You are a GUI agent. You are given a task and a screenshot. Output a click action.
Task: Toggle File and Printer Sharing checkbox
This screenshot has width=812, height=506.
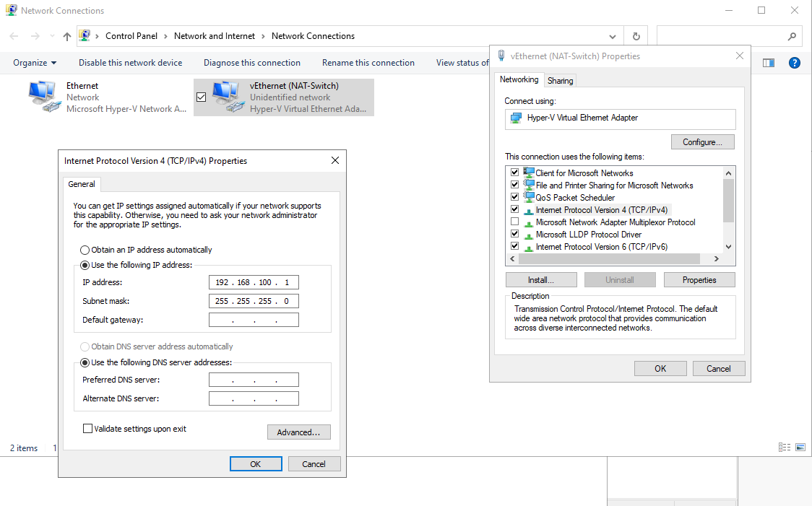point(515,185)
